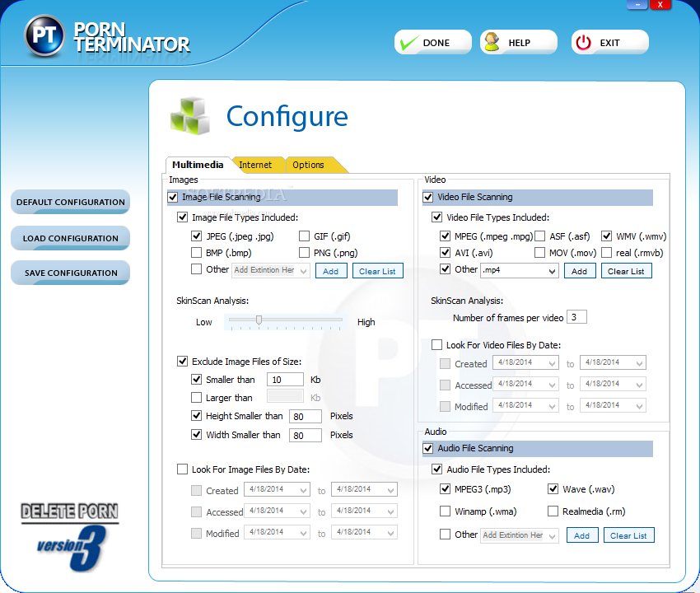Clear the image extension list
The width and height of the screenshot is (700, 593).
[377, 271]
